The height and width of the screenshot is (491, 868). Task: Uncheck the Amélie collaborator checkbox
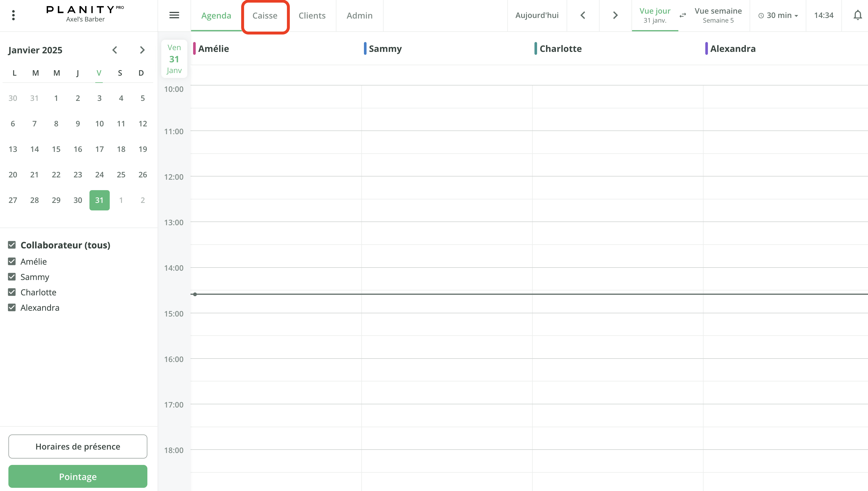12,261
